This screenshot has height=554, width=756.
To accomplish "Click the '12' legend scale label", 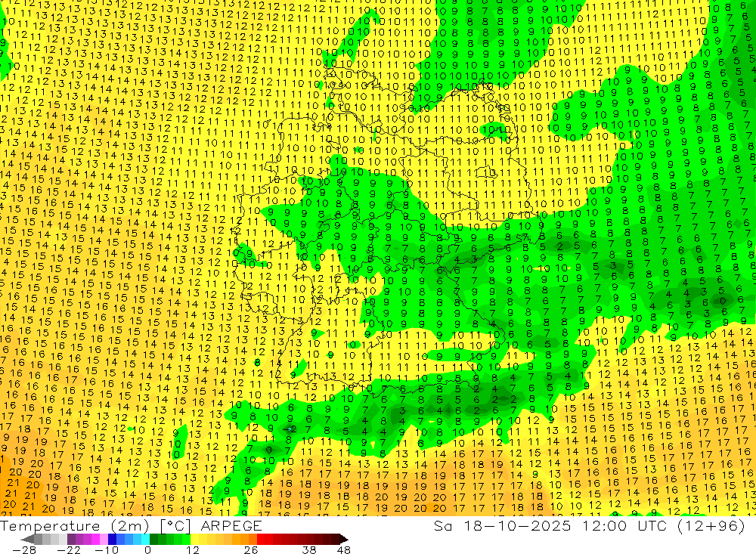I will (193, 550).
